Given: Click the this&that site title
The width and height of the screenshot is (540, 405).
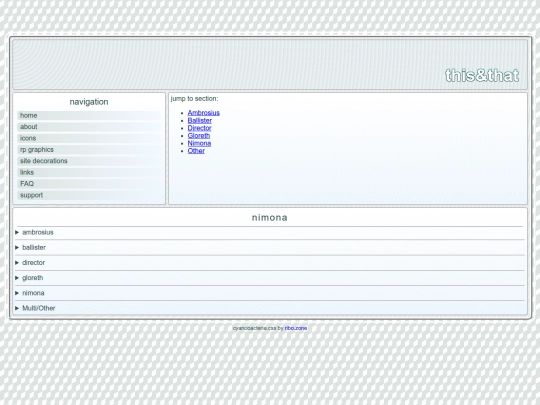Looking at the screenshot, I should click(x=482, y=75).
